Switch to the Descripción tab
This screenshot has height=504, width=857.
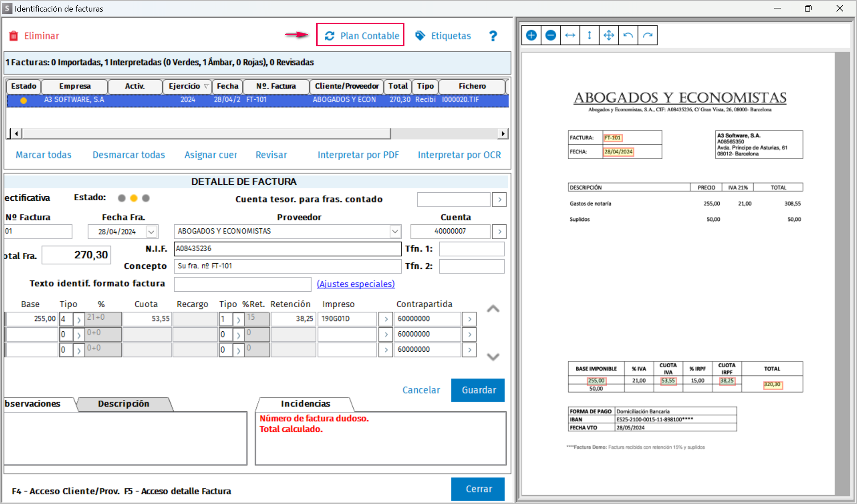[x=124, y=404]
